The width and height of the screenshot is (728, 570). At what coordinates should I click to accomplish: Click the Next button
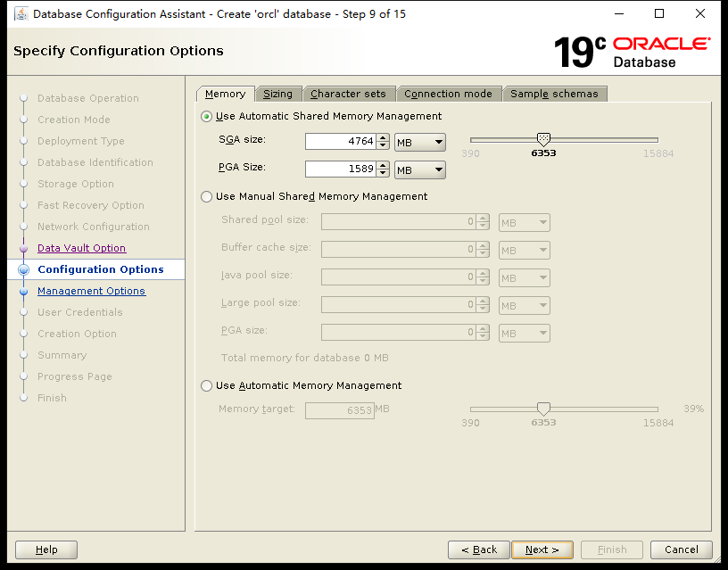(x=542, y=549)
